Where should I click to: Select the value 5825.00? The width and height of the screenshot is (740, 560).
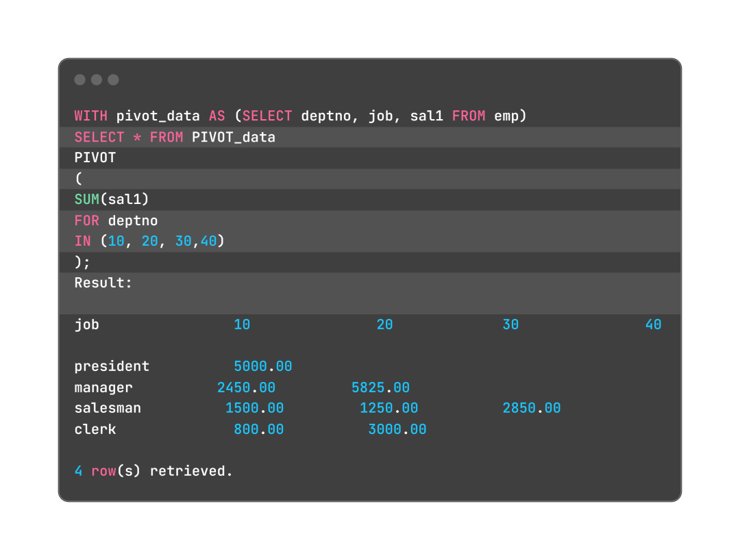click(x=380, y=387)
